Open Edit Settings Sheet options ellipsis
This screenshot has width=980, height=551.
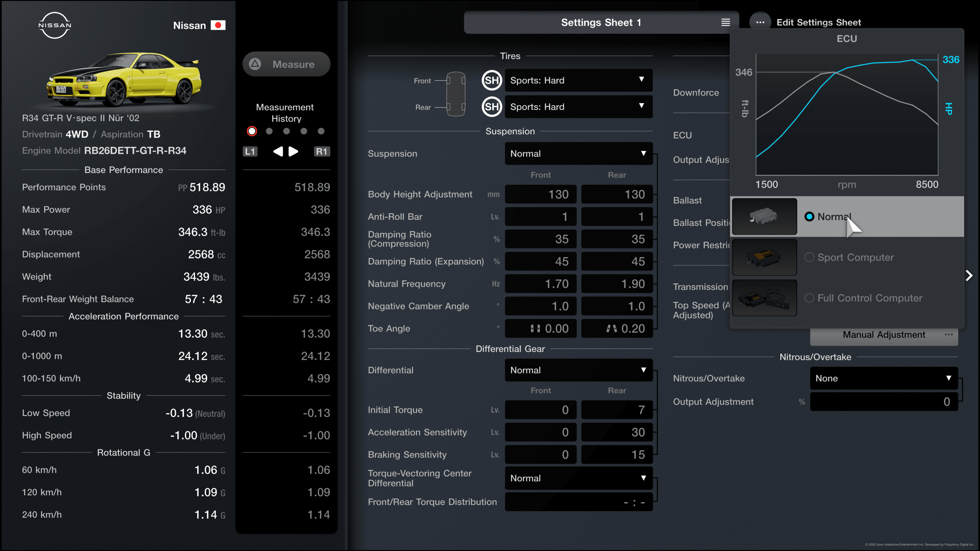tap(760, 22)
